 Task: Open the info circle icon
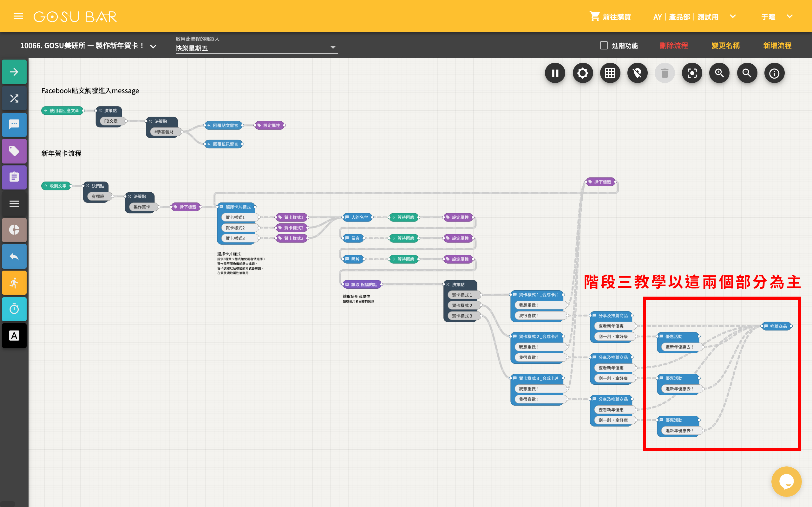(x=774, y=73)
